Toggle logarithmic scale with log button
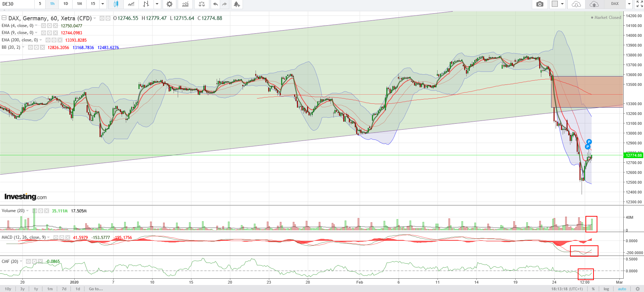This screenshot has width=644, height=292. click(x=606, y=289)
